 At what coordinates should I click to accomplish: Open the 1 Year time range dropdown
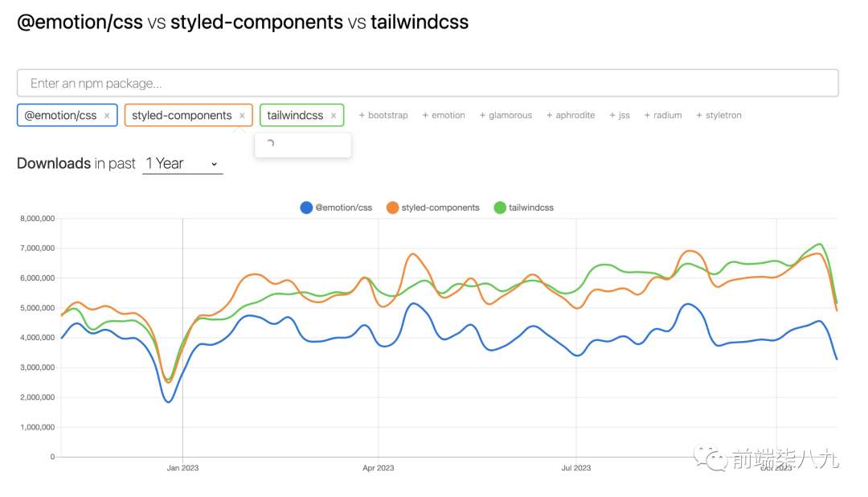(182, 163)
